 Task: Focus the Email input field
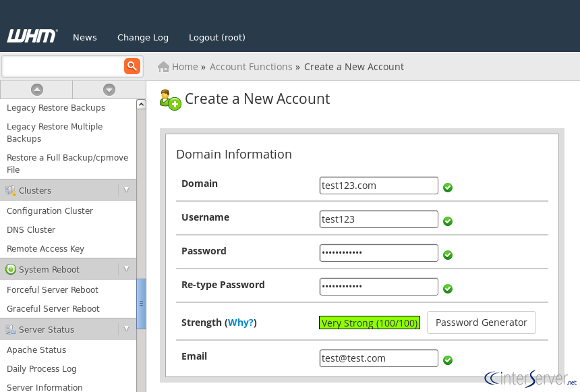click(379, 358)
